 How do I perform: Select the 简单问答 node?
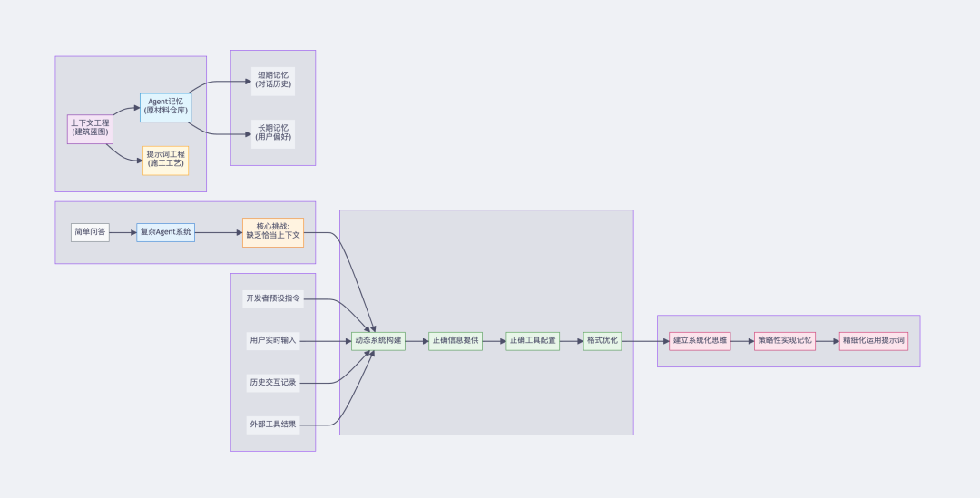90,232
